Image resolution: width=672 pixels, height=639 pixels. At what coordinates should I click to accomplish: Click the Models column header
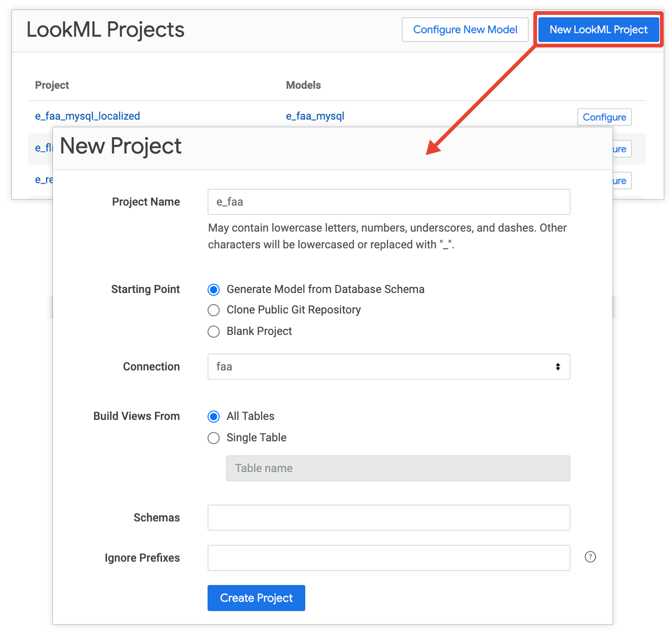click(303, 85)
